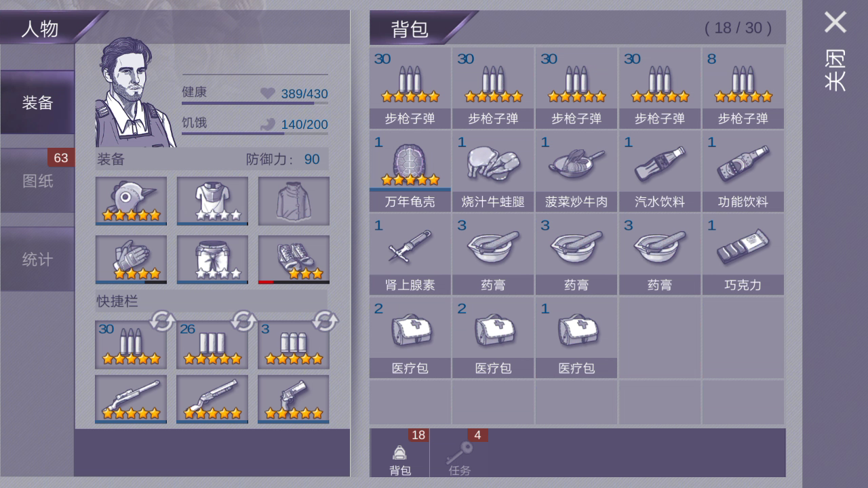Choose the 菠菜炒牛肉 dish item
The width and height of the screenshot is (868, 488).
coord(576,171)
